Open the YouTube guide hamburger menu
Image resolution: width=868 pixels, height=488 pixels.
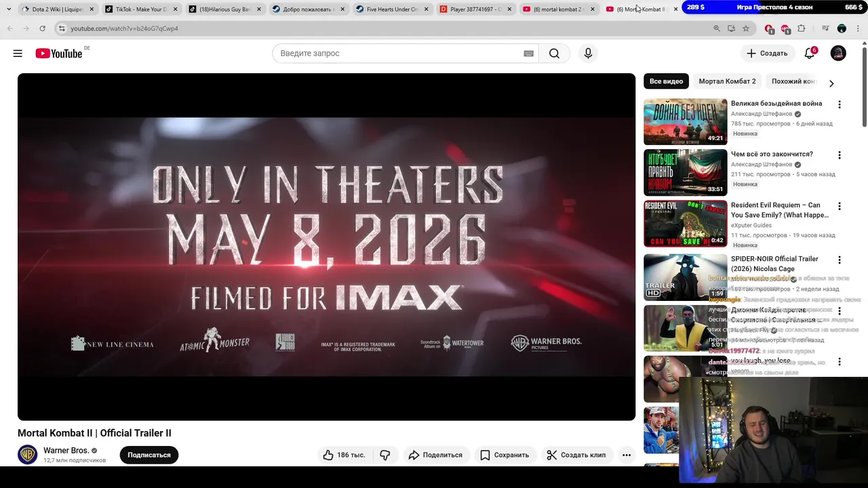[18, 54]
